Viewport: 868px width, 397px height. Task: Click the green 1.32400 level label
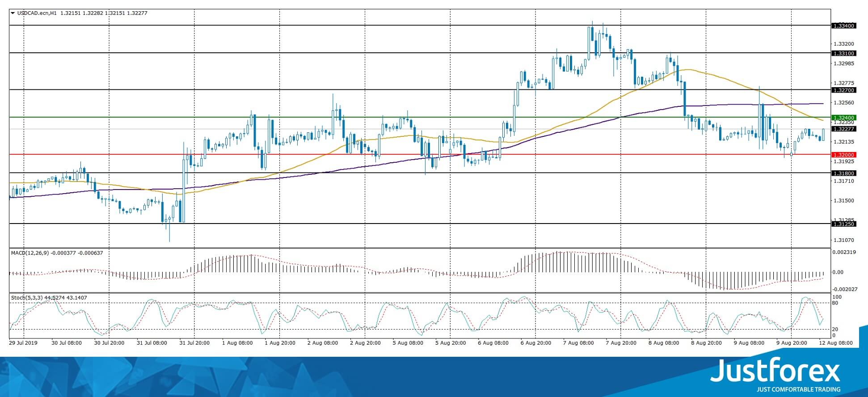pos(843,118)
